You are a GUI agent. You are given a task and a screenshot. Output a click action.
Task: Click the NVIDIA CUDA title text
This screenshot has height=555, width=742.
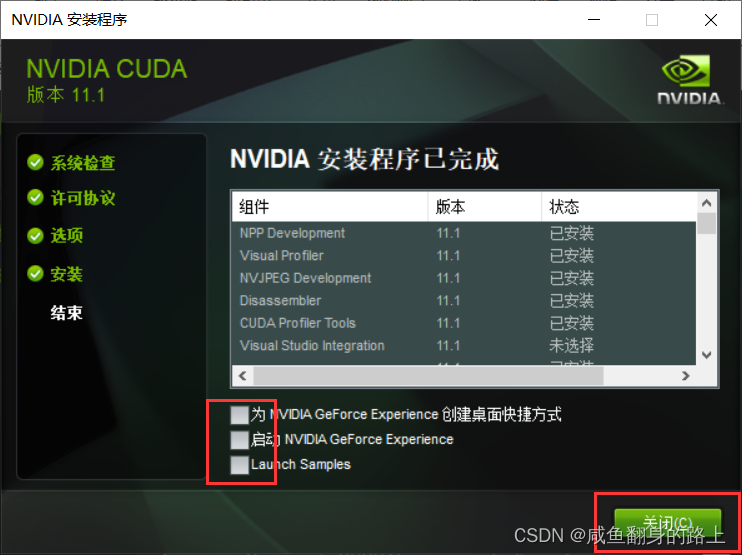(x=106, y=69)
